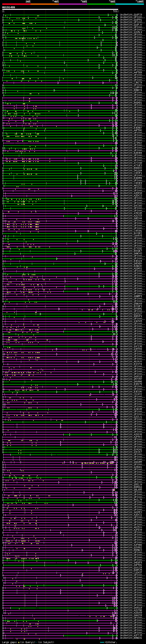Select hit label UniRef100_A8JHJ0
The height and width of the screenshot is (644, 146).
[x=131, y=361]
